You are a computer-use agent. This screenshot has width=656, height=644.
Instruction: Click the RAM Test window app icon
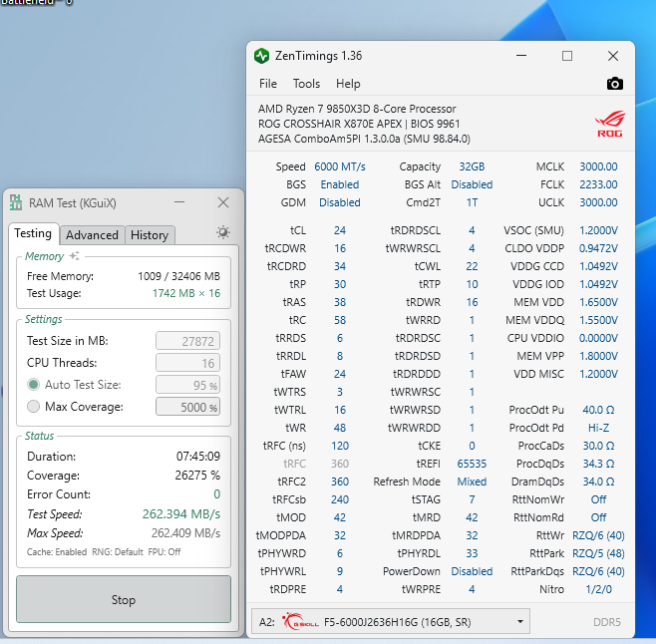point(16,202)
